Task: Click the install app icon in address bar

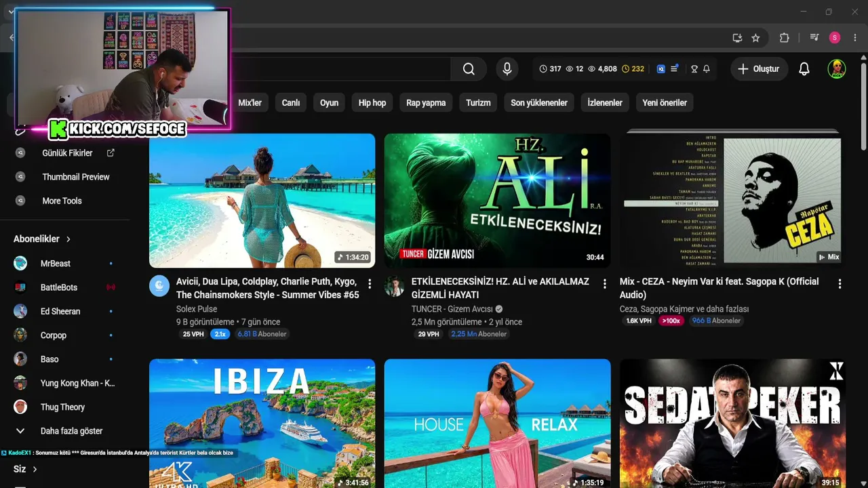Action: click(x=737, y=38)
